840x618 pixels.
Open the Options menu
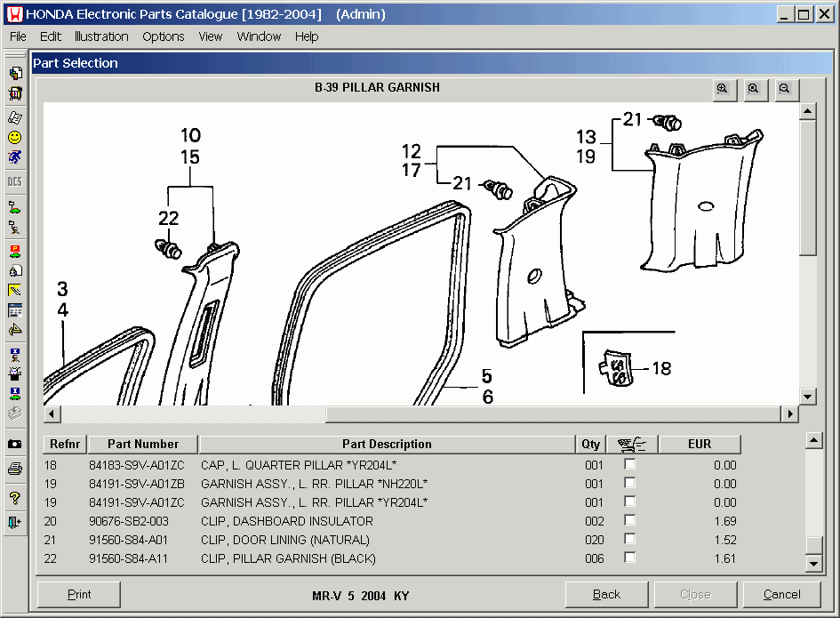(x=164, y=36)
